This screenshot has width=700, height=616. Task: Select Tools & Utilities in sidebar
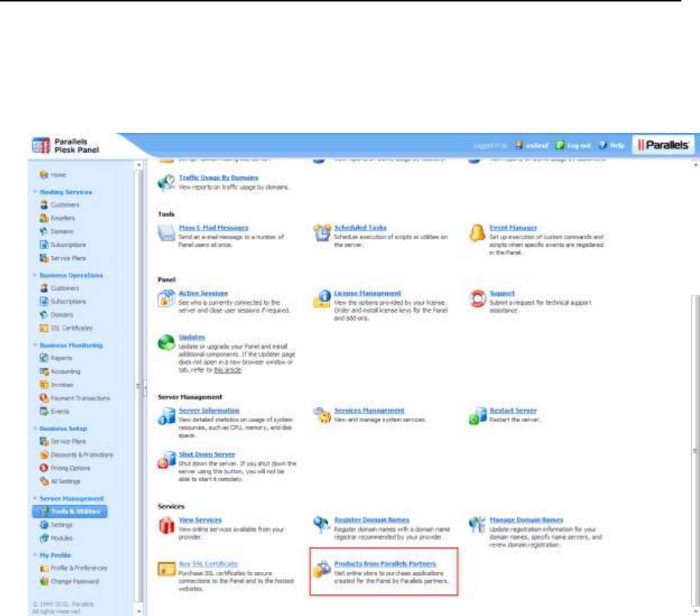coord(69,511)
